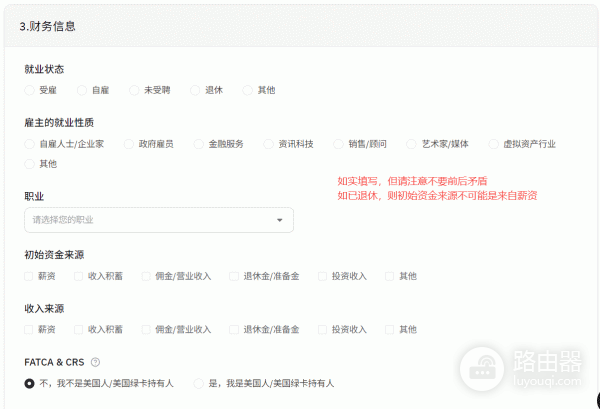Click the 收入来源 label
Viewport: 600px width, 409px height.
click(44, 308)
